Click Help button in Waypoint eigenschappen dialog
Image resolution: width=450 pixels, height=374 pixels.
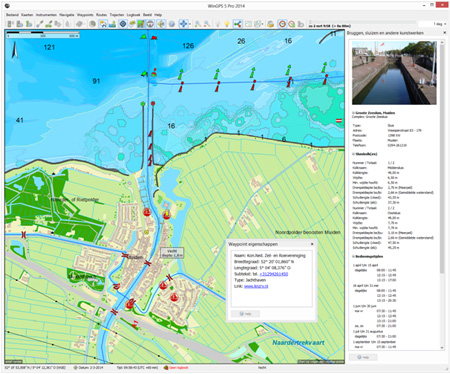[x=245, y=314]
